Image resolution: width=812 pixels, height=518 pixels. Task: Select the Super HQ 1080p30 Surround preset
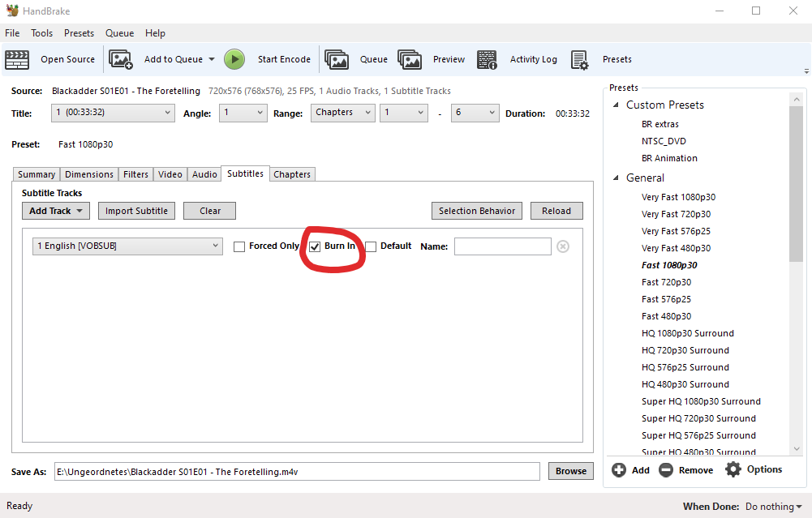[x=701, y=401]
